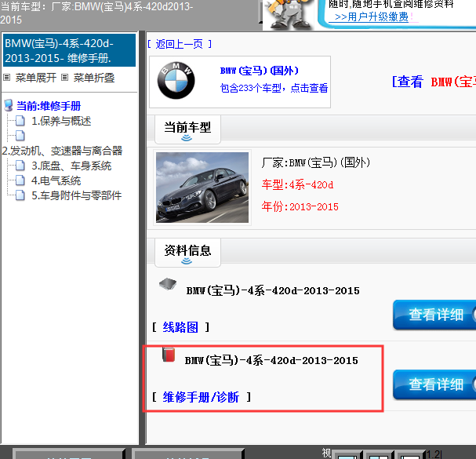This screenshot has height=459, width=476.
Task: Click the 菜单折叠 list icon
Action: click(64, 78)
